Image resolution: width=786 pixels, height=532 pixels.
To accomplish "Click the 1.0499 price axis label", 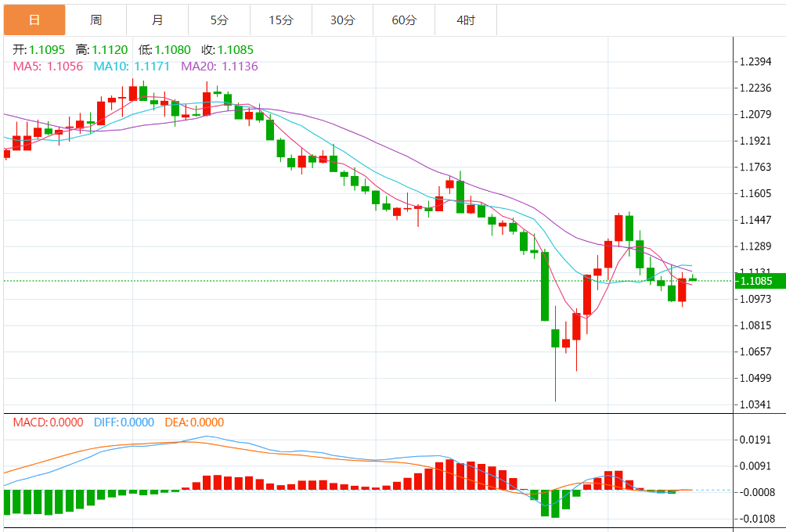I will (x=756, y=378).
